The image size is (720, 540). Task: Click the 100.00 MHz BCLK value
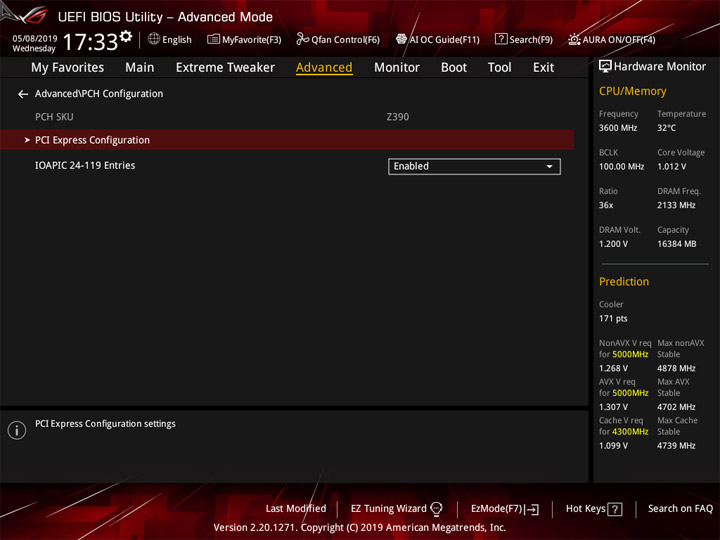click(621, 167)
